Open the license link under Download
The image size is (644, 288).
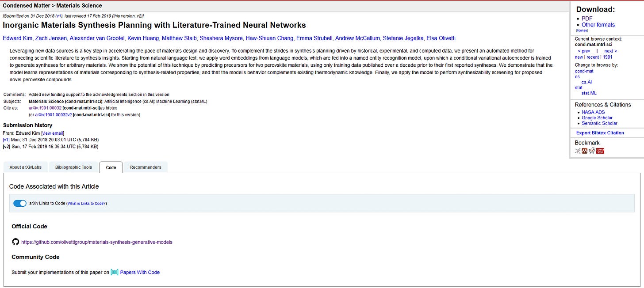point(582,30)
